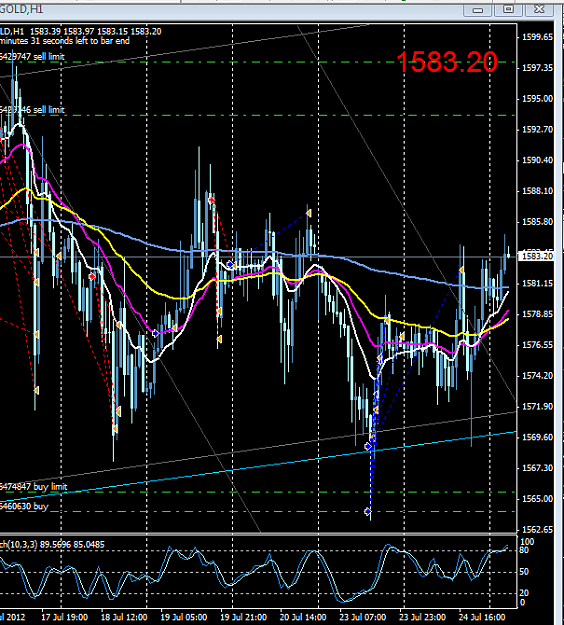Click the 1569.60 price axis value
Screen dimensions: 564x625
[x=537, y=437]
